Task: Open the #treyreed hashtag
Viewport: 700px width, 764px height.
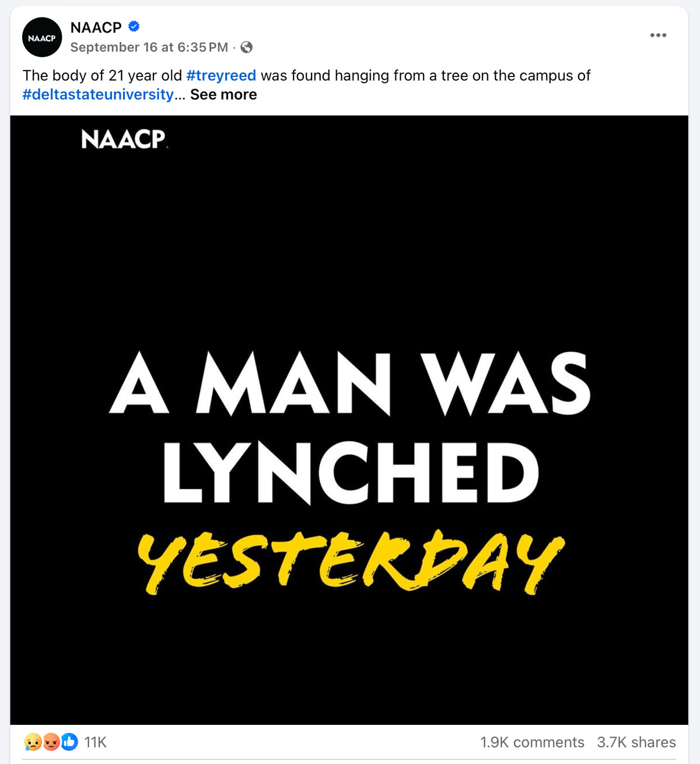Action: (x=221, y=75)
